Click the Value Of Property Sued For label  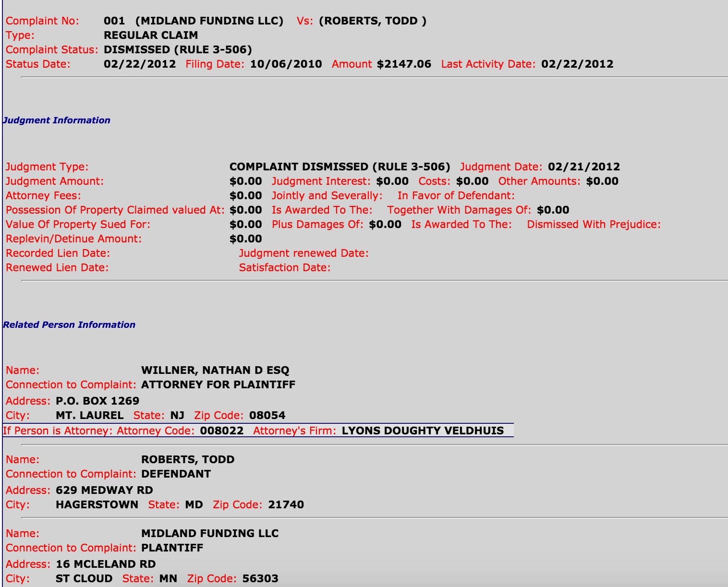point(78,225)
